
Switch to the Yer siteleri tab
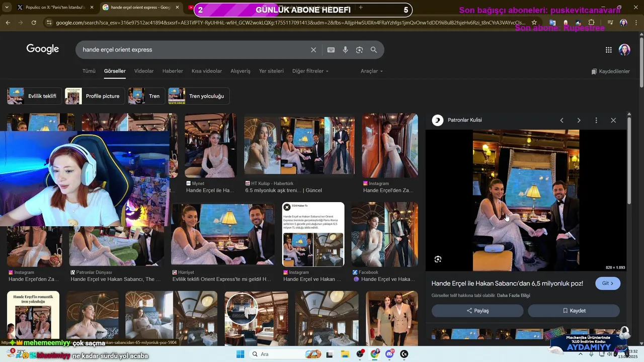(x=271, y=71)
